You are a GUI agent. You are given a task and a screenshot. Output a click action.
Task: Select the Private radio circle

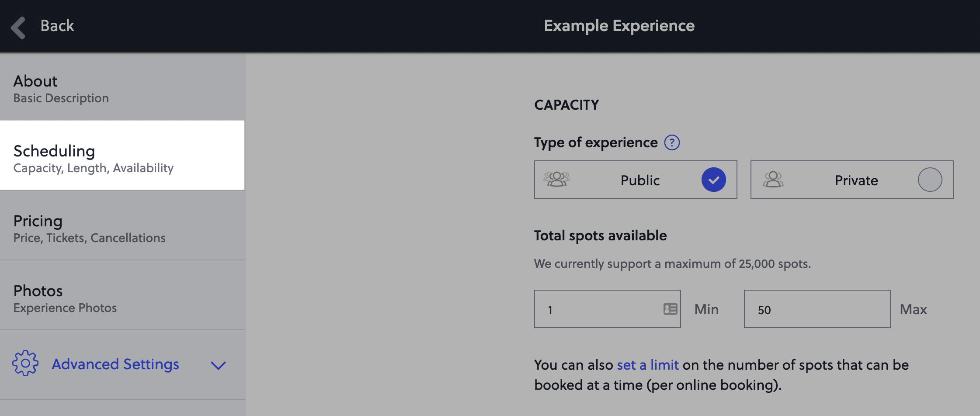coord(930,180)
